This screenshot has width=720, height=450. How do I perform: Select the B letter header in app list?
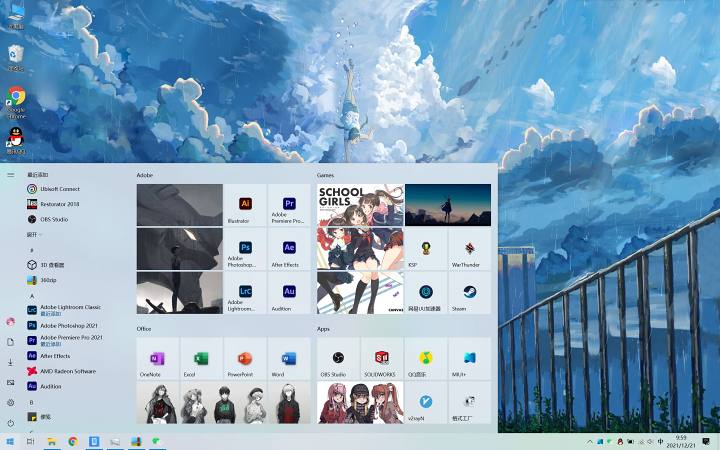[x=32, y=402]
